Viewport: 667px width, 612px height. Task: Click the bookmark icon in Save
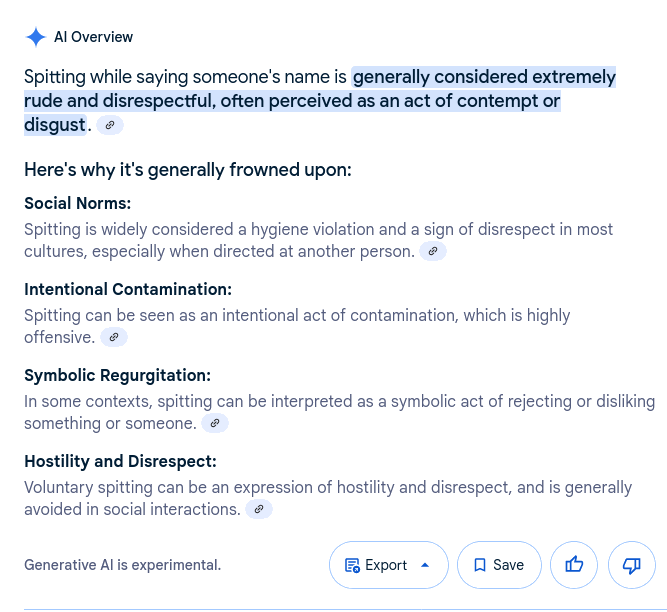pos(480,565)
